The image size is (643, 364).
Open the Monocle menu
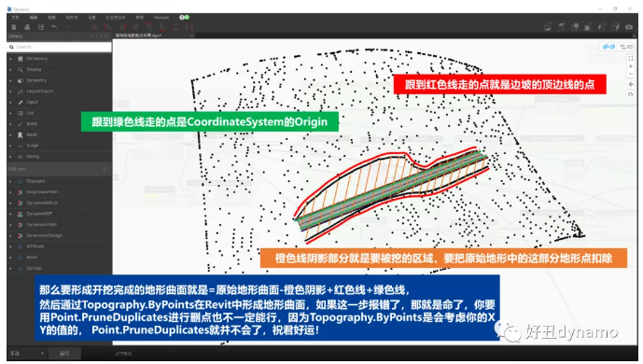click(x=161, y=17)
